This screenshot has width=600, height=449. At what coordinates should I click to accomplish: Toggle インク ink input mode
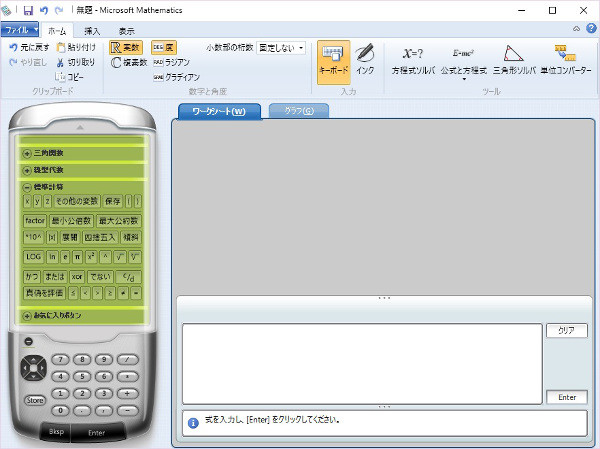point(365,60)
